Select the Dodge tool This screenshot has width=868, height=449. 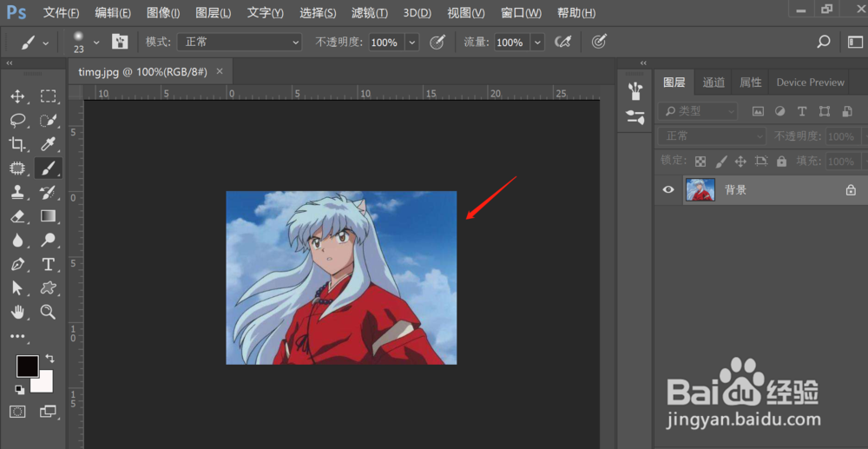pos(48,240)
